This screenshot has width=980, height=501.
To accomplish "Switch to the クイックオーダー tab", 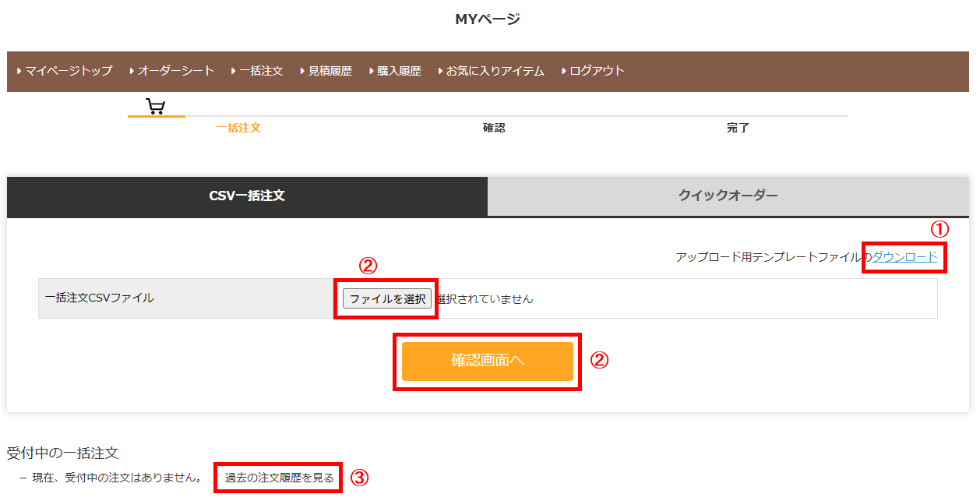I will 728,196.
